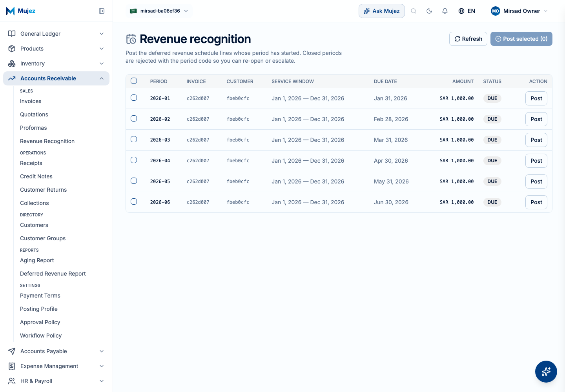Screen dimensions: 565x392
Task: Click the HR & Payroll people icon
Action: tap(12, 381)
